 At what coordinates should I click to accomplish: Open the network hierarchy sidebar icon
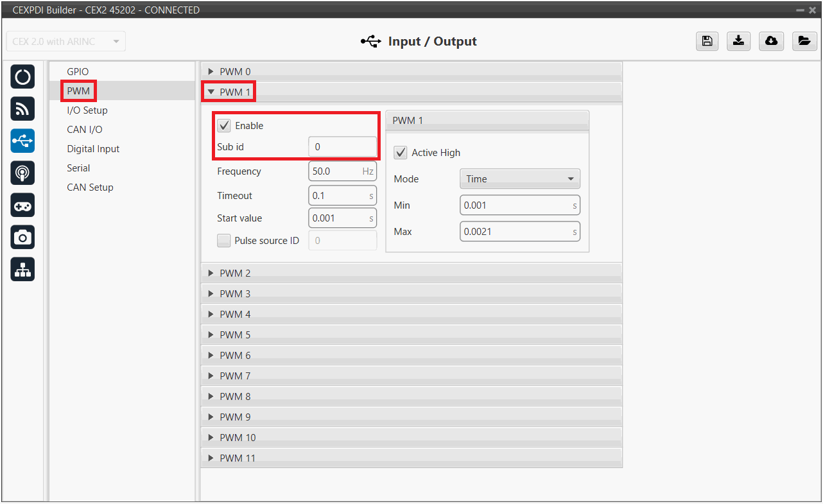point(22,270)
